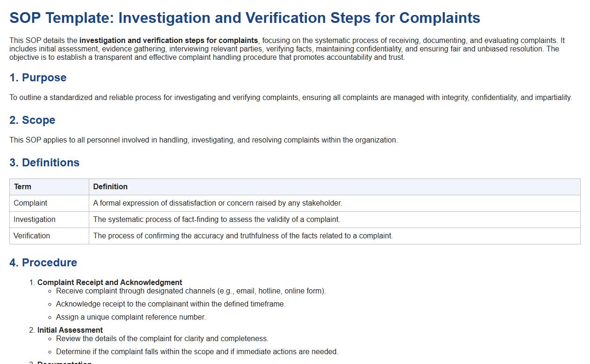Click the "1. Purpose" section heading
This screenshot has height=364, width=590.
tap(38, 78)
